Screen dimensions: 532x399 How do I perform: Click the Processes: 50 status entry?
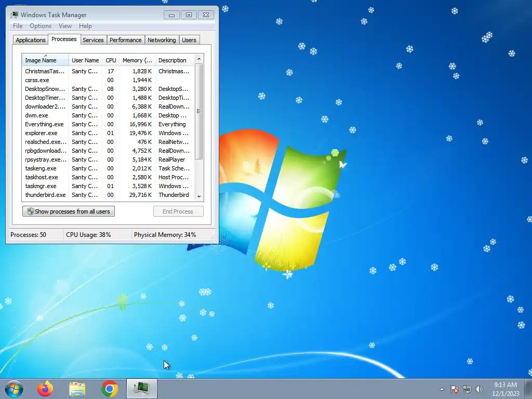[28, 235]
